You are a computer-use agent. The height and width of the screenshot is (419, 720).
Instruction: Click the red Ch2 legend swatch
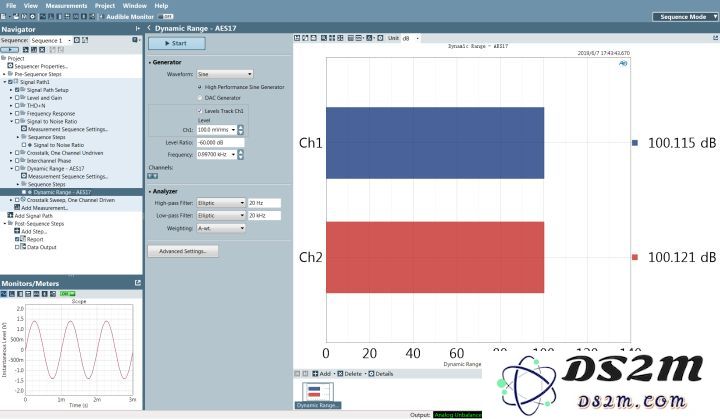tap(635, 257)
